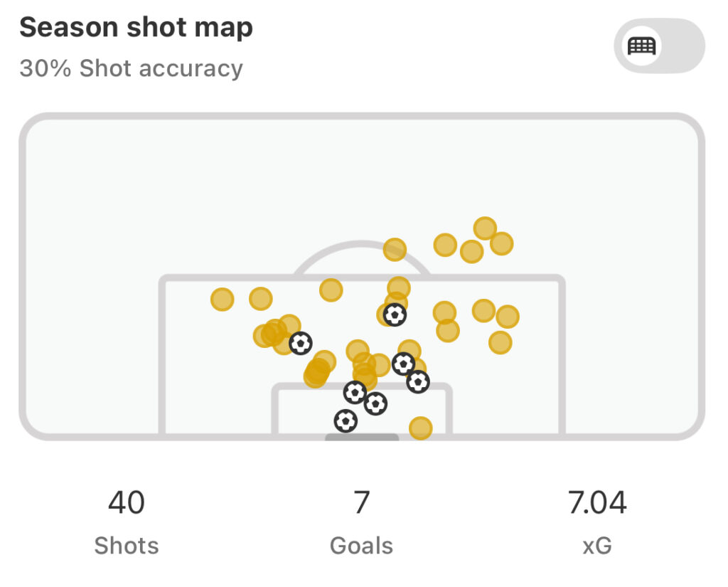Click the shot dot on penalty arc
This screenshot has height=587, width=728.
(x=395, y=250)
